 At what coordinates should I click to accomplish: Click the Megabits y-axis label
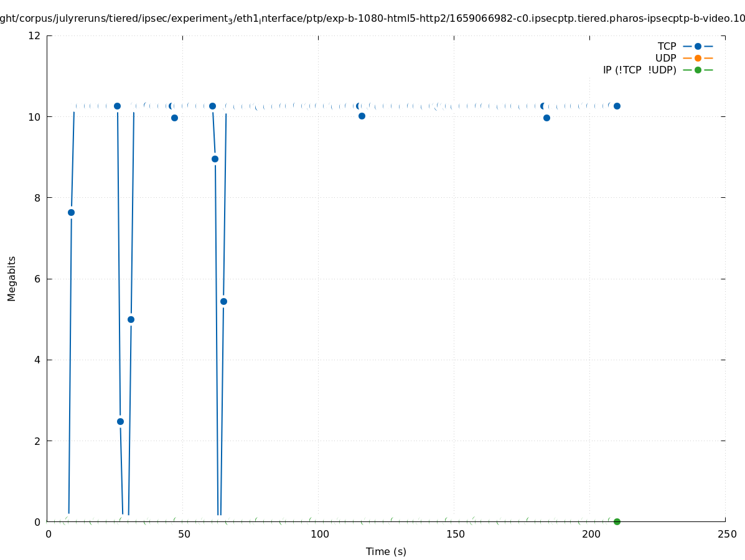[x=12, y=278]
